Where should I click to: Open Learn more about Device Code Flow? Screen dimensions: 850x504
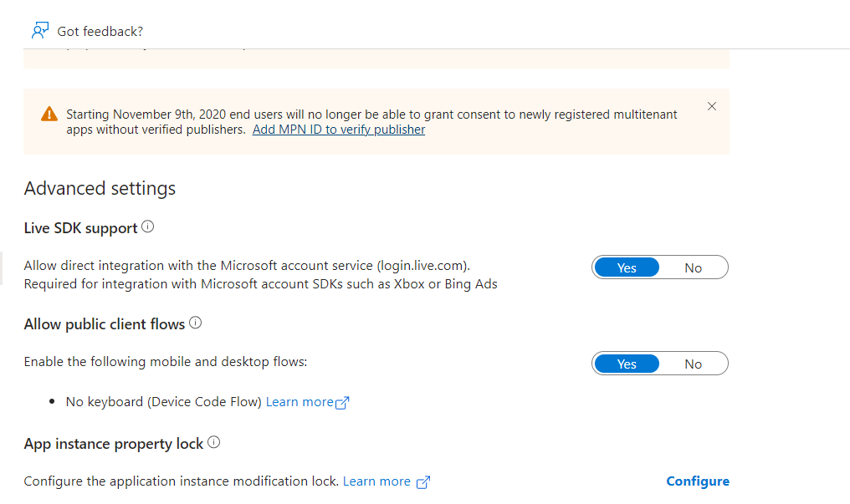click(x=301, y=401)
